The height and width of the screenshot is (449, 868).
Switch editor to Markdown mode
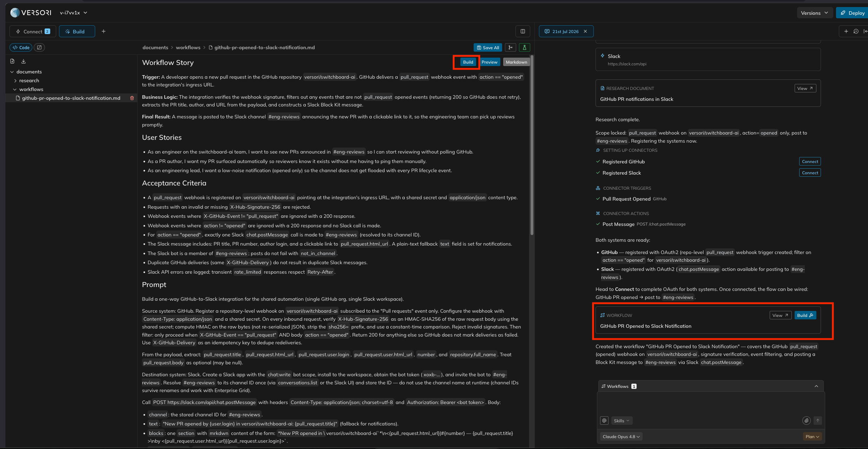[516, 62]
